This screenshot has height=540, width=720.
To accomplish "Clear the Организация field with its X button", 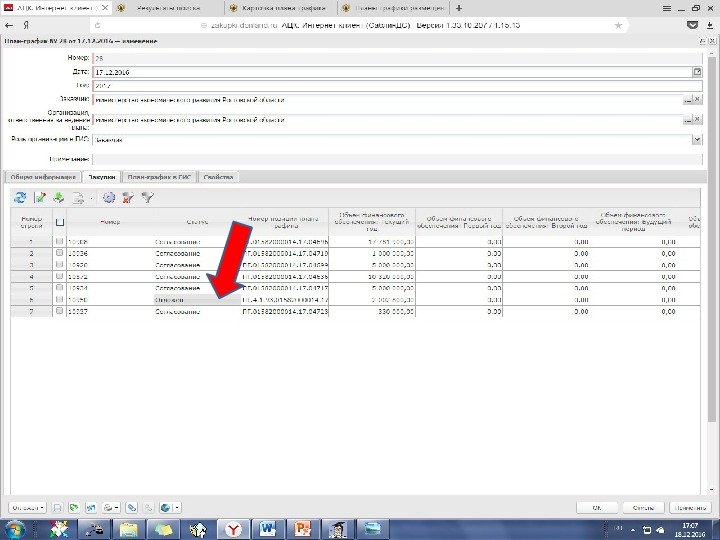I will click(697, 119).
